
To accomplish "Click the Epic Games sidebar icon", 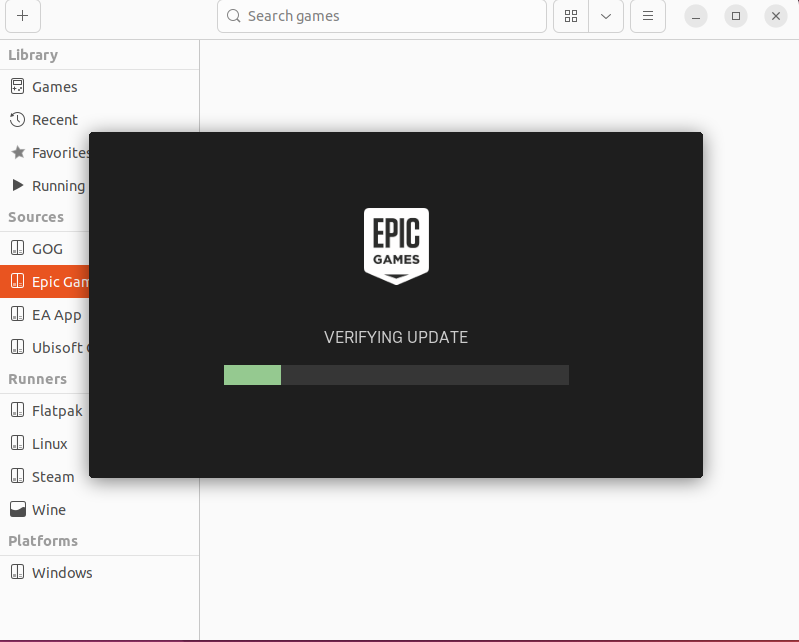I will pyautogui.click(x=17, y=281).
